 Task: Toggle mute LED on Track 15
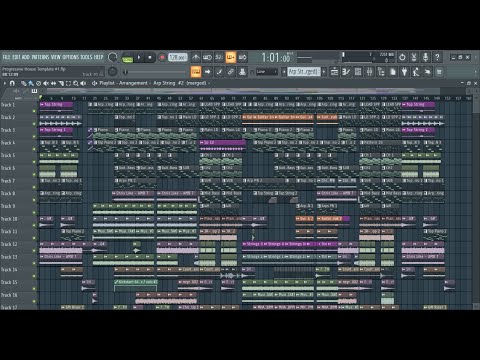(34, 288)
